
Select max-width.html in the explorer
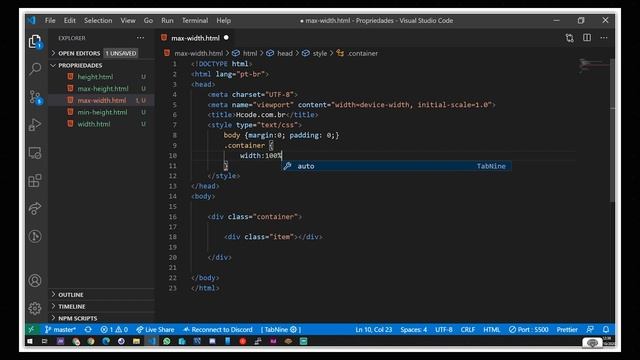[102, 100]
